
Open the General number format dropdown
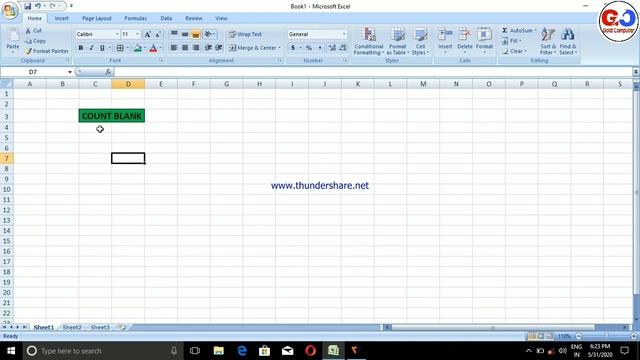pos(344,34)
